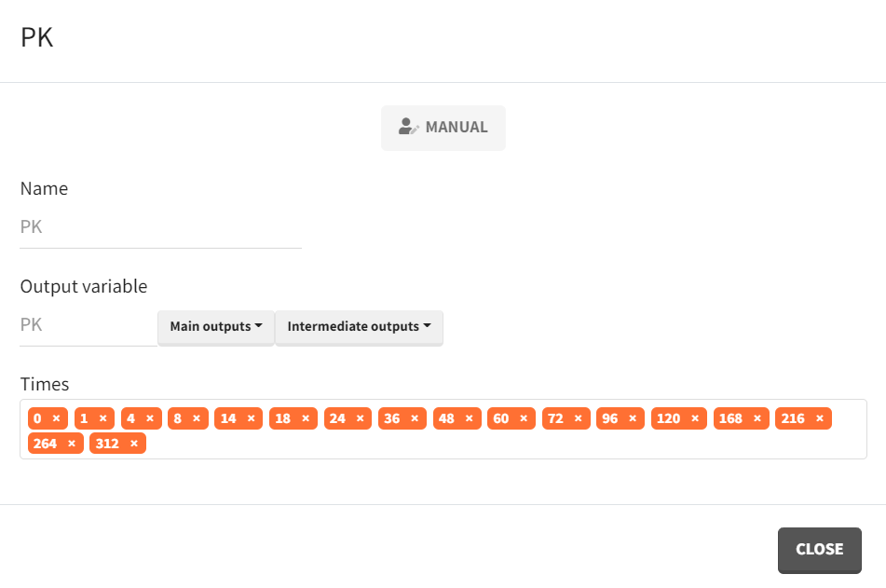Delete the 120 time tag
Screen dimensions: 886x588
click(695, 418)
